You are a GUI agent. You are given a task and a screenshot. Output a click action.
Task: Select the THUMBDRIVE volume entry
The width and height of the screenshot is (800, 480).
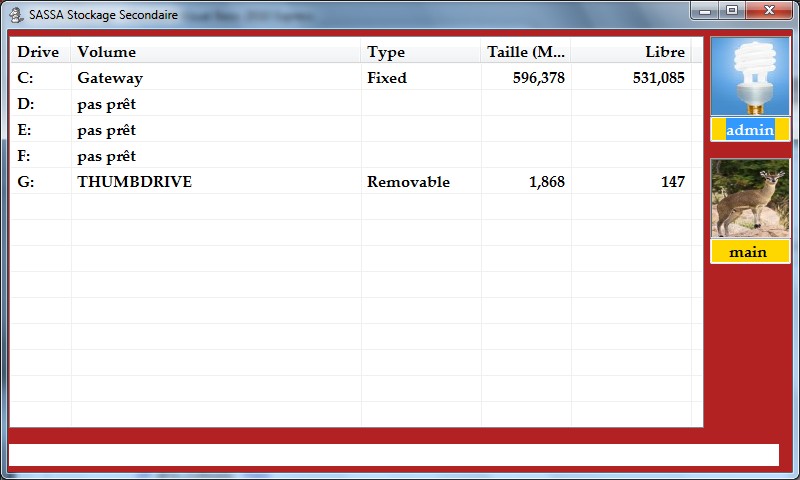134,182
